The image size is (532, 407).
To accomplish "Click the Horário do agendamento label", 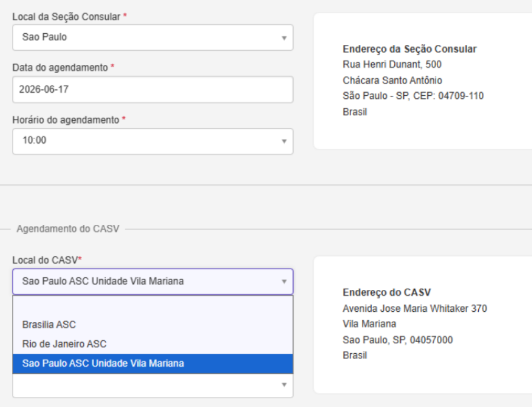I will coord(66,119).
